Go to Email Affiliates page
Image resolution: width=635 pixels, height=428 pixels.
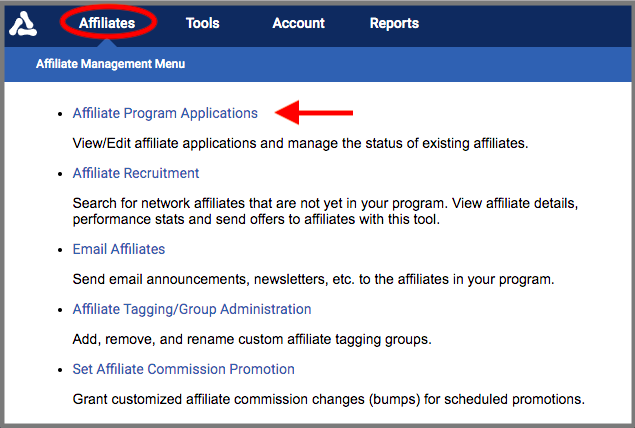coord(119,249)
